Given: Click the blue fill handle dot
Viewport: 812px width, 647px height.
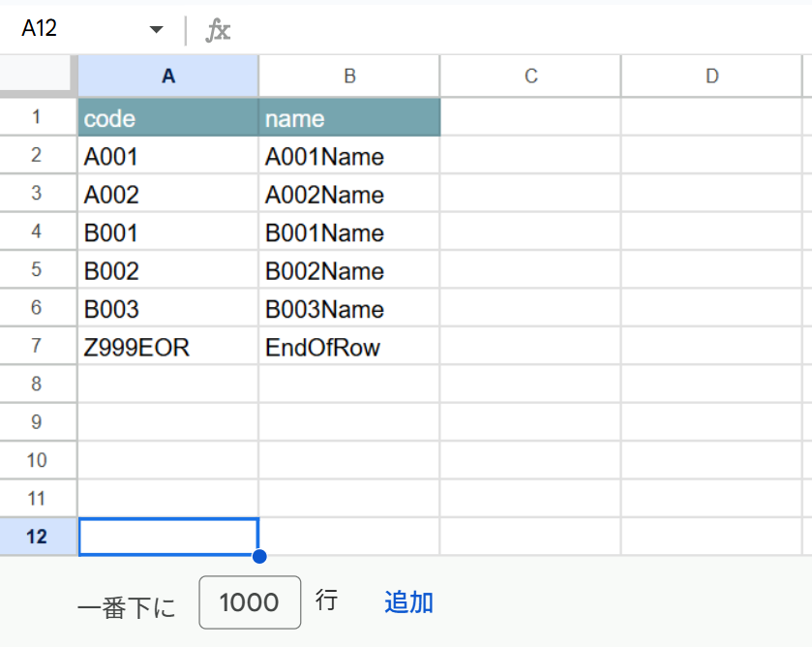Looking at the screenshot, I should (x=259, y=556).
